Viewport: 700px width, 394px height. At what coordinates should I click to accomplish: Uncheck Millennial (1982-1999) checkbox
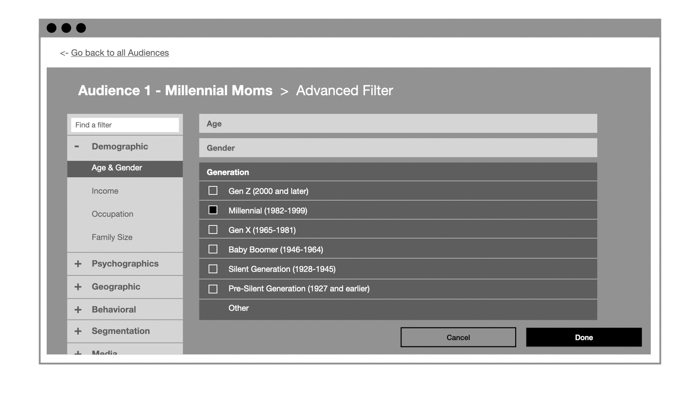pos(213,210)
